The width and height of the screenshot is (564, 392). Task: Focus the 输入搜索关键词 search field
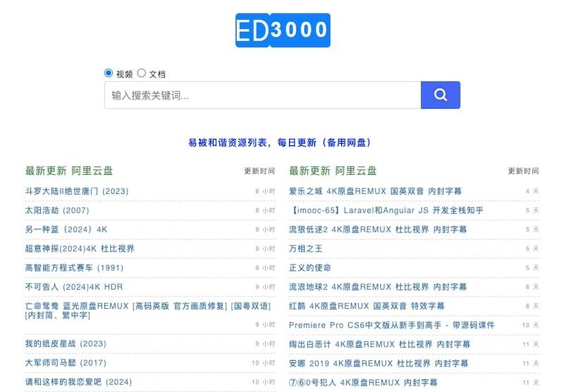pos(262,95)
